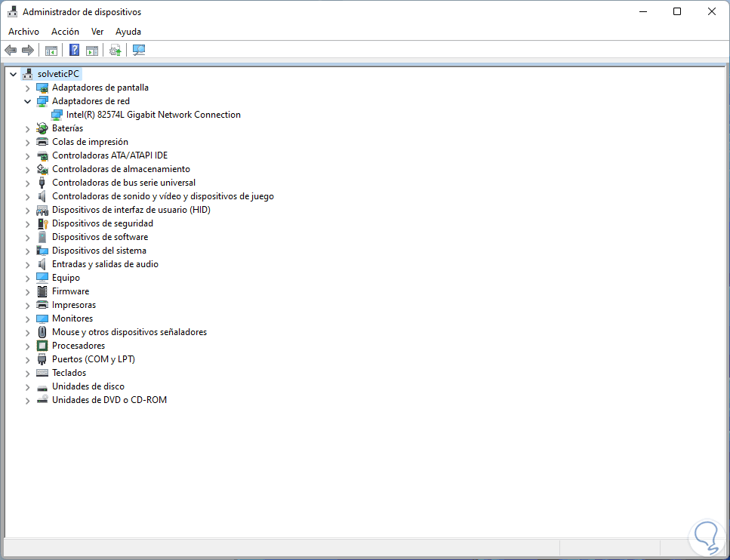Toggle the console tree toolbar icon

pos(51,50)
